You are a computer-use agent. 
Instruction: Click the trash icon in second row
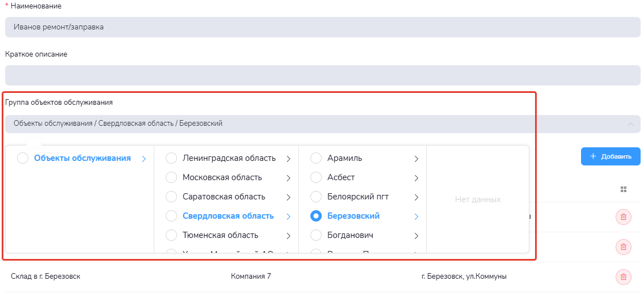coord(623,246)
